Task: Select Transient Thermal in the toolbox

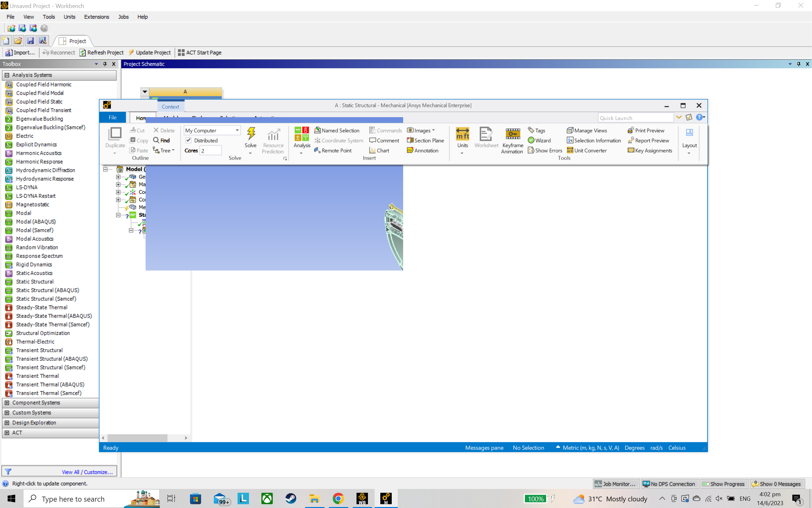Action: click(x=37, y=376)
